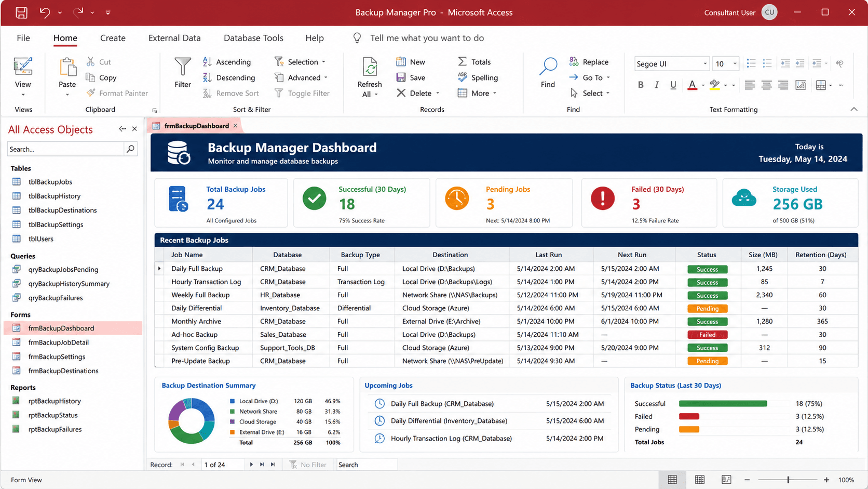Click the bulleted list icon
Screen dimensions: 868x489
751,63
